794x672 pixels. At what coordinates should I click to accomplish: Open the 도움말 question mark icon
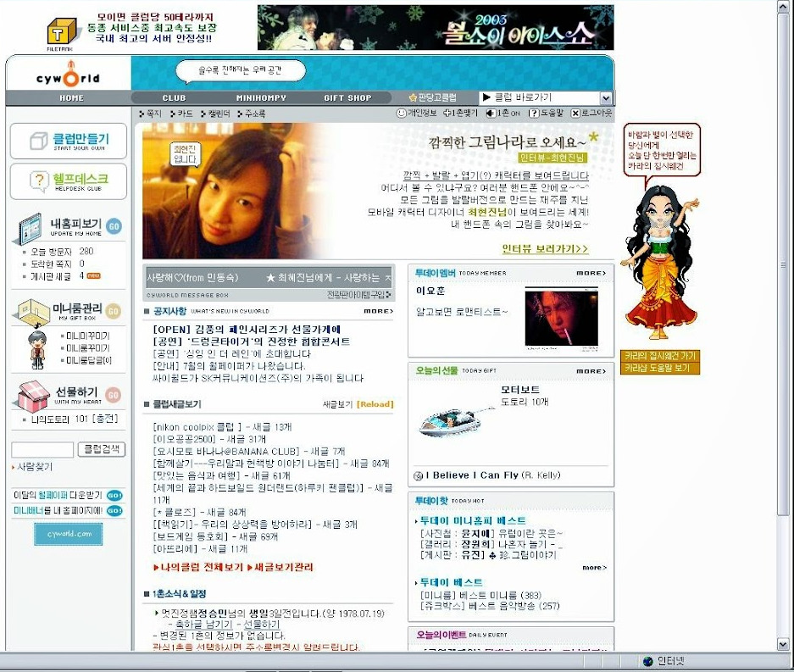click(533, 113)
